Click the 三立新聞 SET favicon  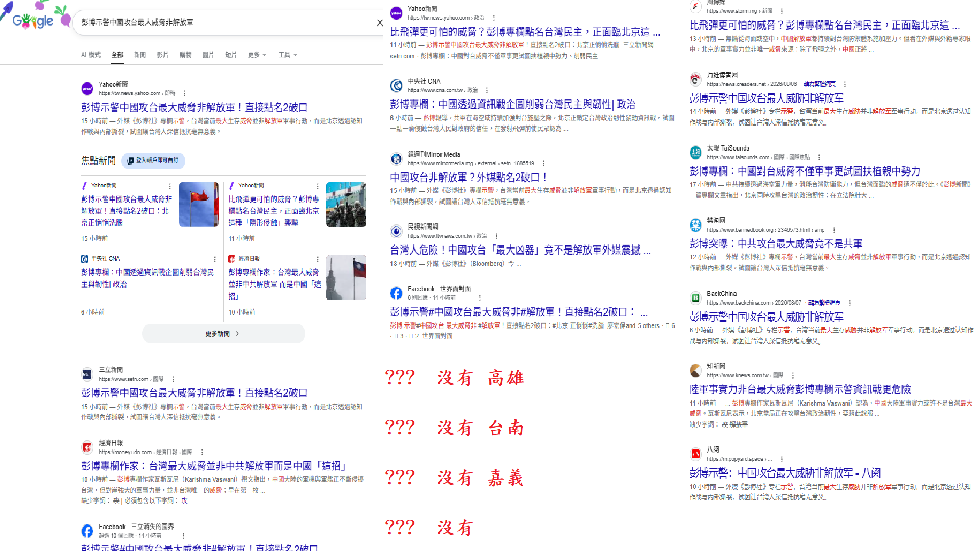(87, 374)
